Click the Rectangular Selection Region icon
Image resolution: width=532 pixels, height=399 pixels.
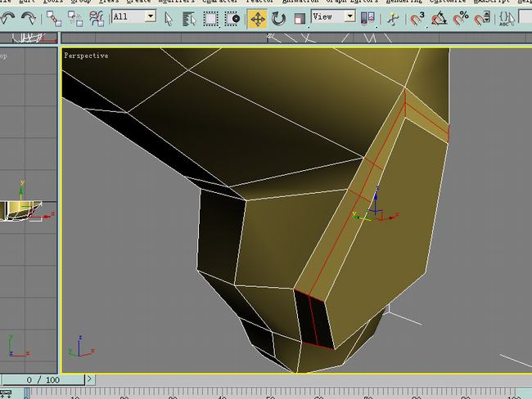pyautogui.click(x=210, y=19)
